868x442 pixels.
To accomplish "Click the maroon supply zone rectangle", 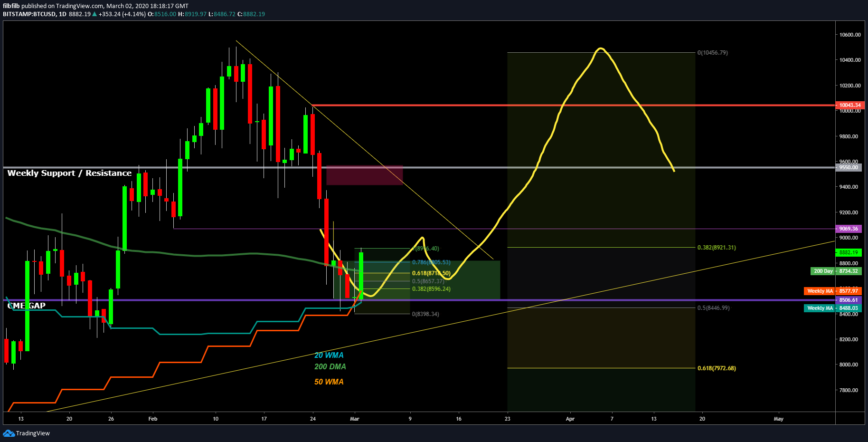I will click(364, 175).
